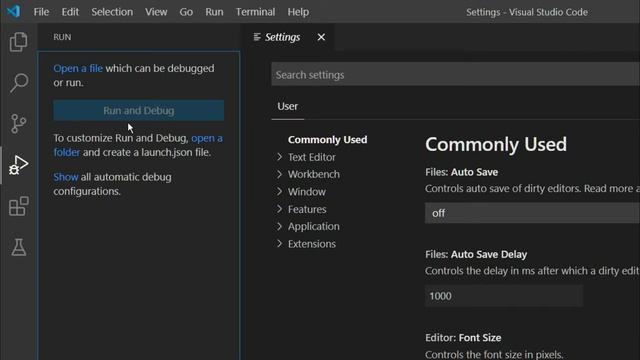
Task: Open the File menu
Action: tap(41, 12)
